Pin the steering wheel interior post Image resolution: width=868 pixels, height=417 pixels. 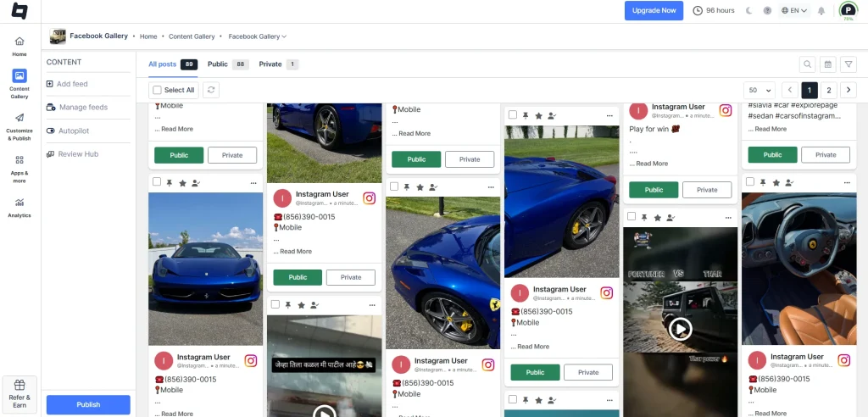763,182
